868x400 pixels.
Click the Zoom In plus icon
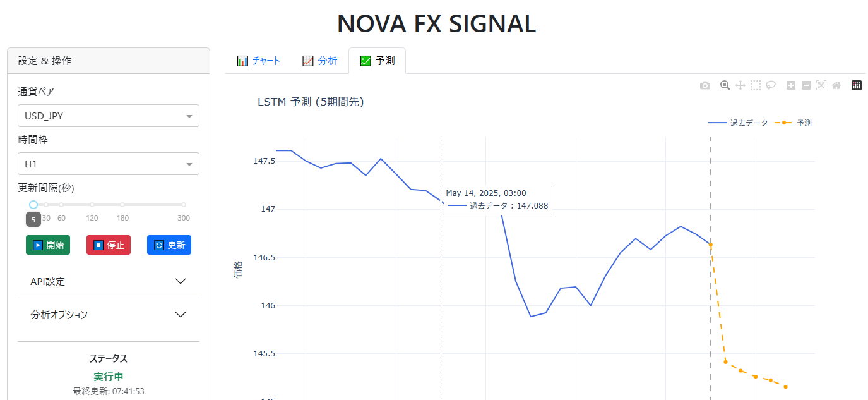point(791,85)
